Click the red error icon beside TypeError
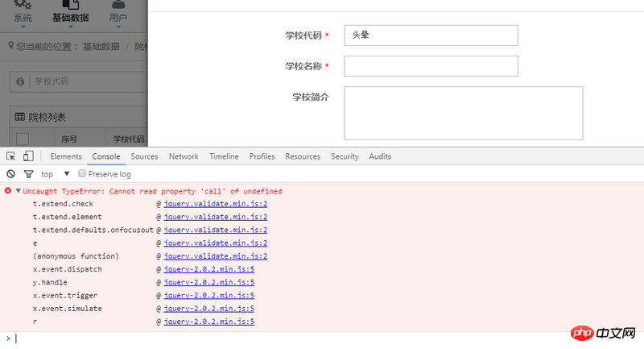Viewport: 644px width, 349px height. point(8,191)
